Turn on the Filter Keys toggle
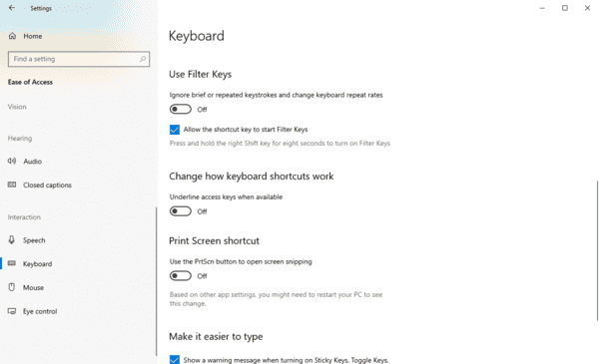The height and width of the screenshot is (364, 599). pyautogui.click(x=181, y=109)
